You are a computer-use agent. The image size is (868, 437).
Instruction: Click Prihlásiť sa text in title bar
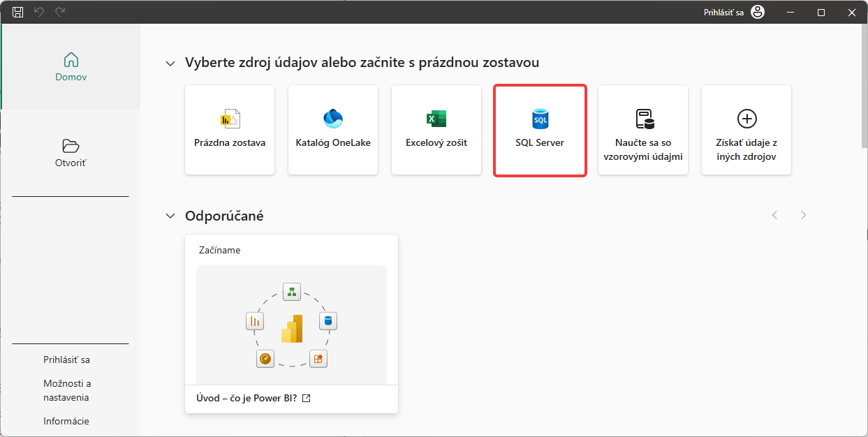723,13
